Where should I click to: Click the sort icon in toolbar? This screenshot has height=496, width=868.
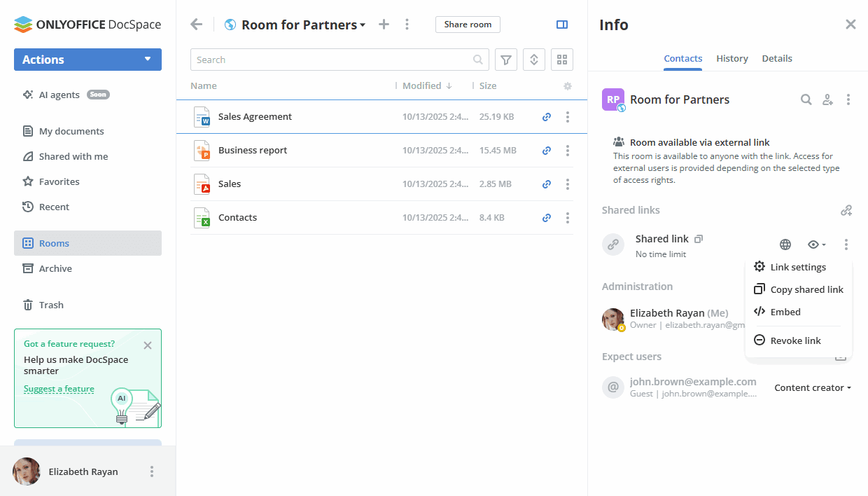[534, 60]
